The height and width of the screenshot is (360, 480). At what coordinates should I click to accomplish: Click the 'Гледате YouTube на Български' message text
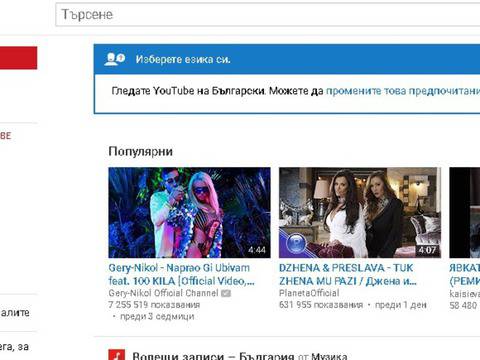tap(189, 91)
